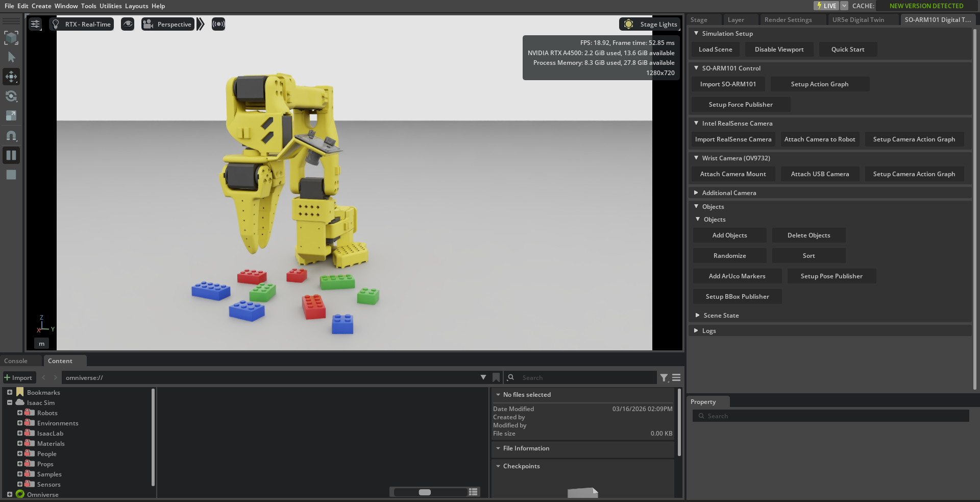Expand the Logs section
Viewport: 980px width, 502px height.
coord(696,330)
